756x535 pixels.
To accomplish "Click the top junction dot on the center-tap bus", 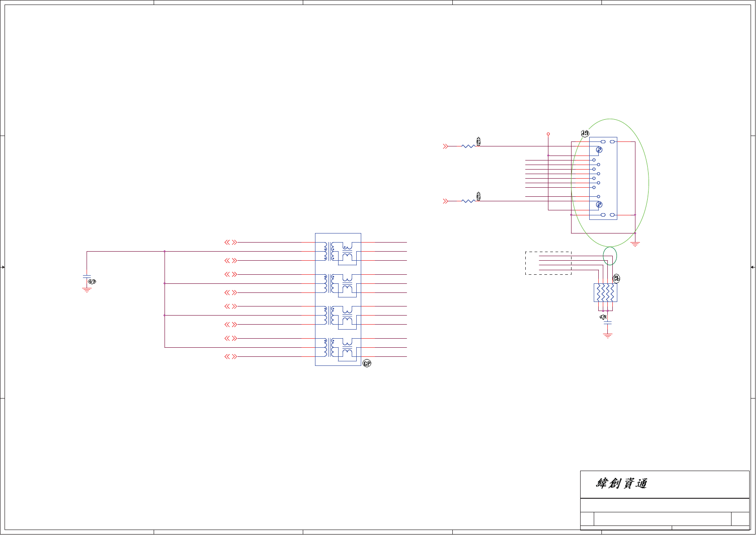I will tap(165, 251).
